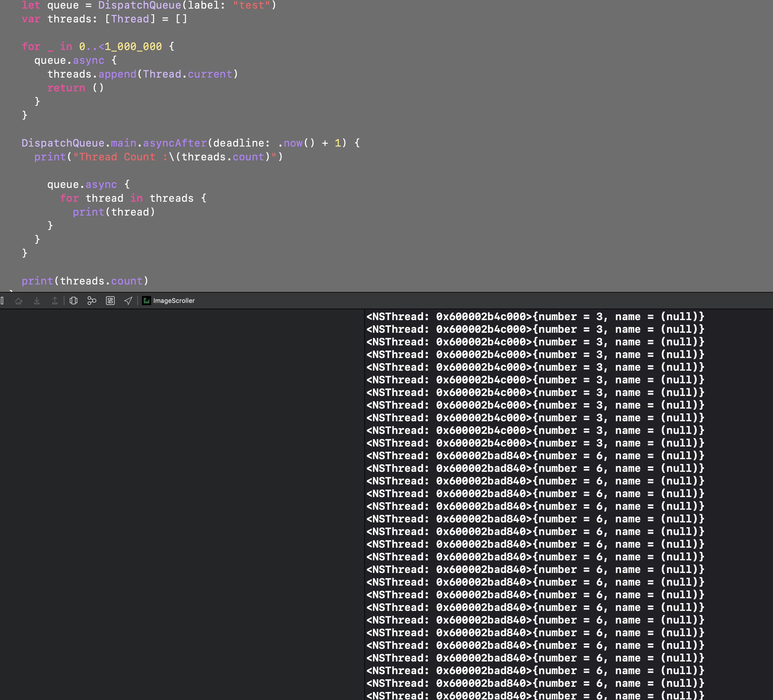Click the 'queue.async {' line below the for loop header
The width and height of the screenshot is (773, 700).
(x=76, y=60)
